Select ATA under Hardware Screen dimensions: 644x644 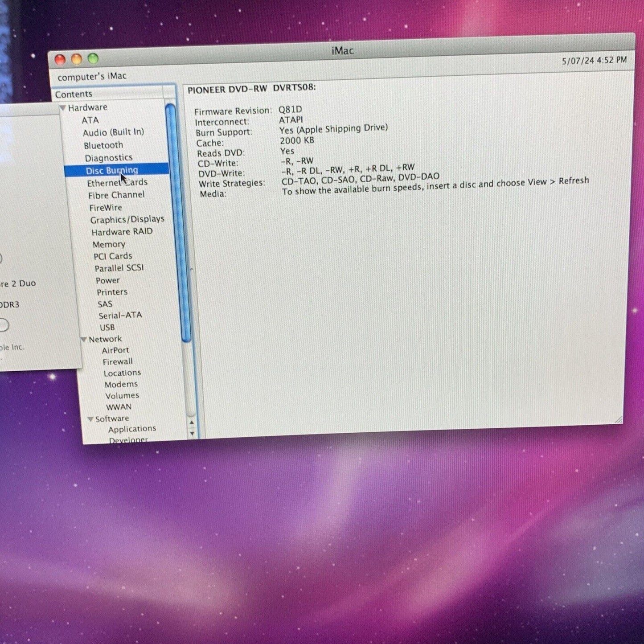[91, 120]
